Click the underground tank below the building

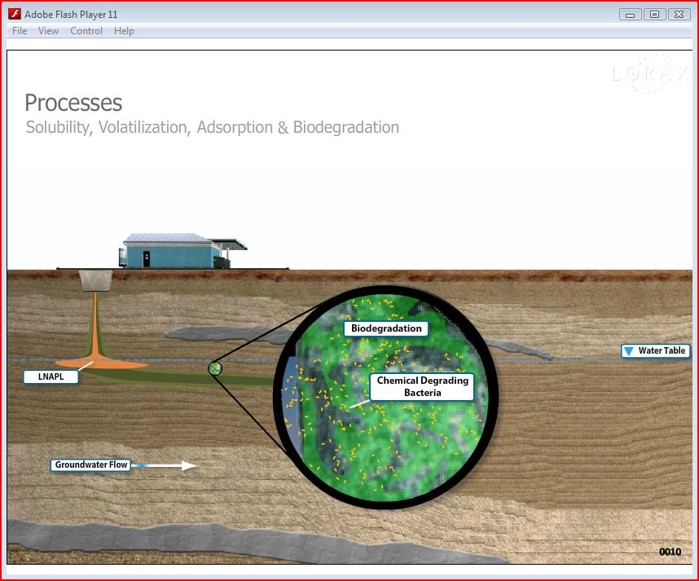click(x=95, y=279)
